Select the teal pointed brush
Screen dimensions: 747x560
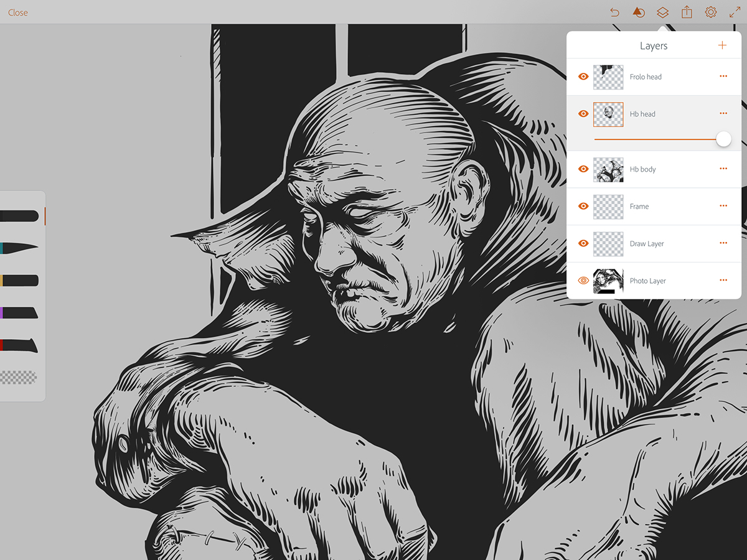[x=19, y=248]
